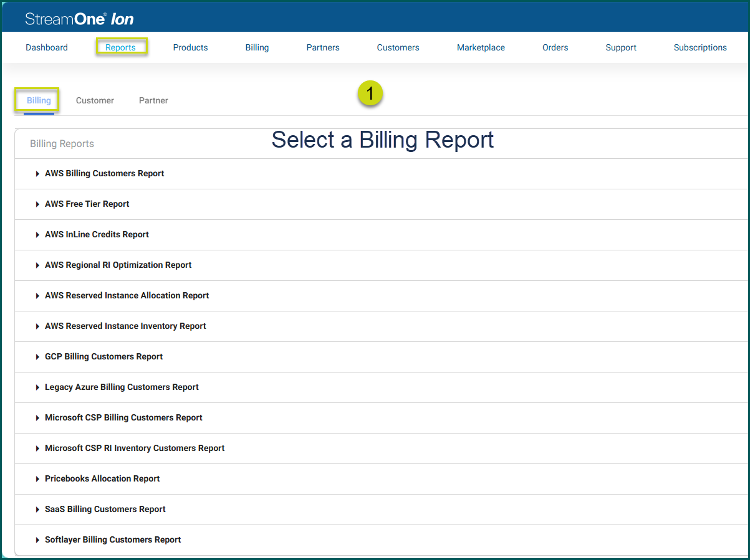Switch to the Customer reports tab
The width and height of the screenshot is (750, 560).
pos(95,100)
